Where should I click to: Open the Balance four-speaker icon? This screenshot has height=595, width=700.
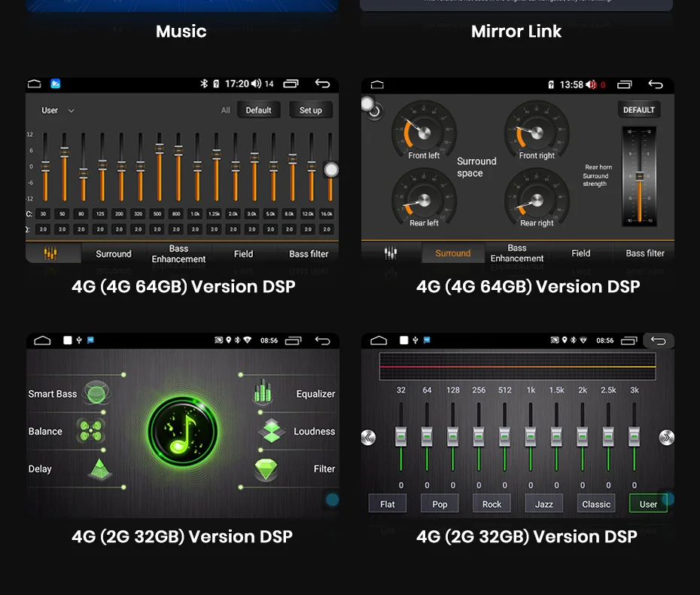[x=90, y=430]
